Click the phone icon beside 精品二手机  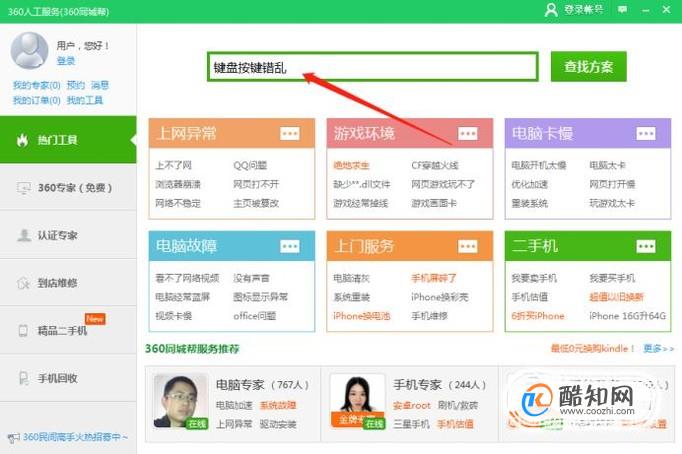tap(23, 330)
